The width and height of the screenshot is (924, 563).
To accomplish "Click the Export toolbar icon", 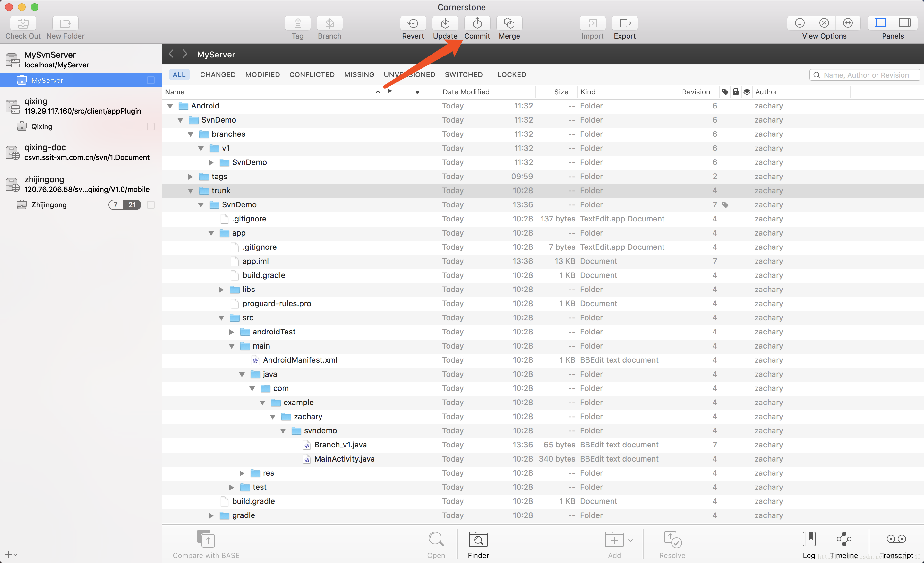I will point(625,23).
